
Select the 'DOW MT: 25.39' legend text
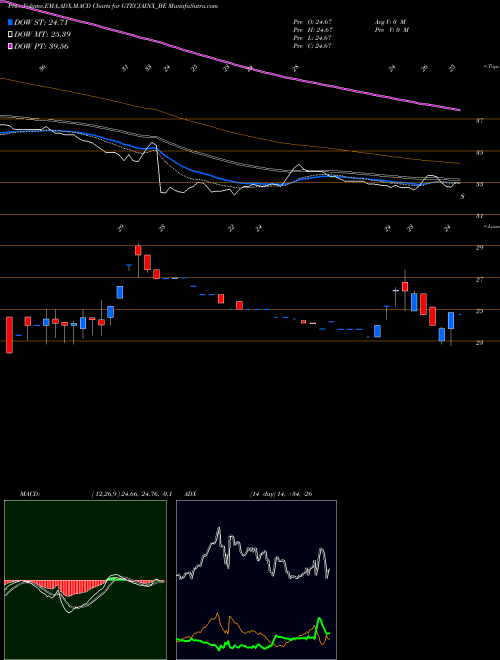(x=42, y=34)
